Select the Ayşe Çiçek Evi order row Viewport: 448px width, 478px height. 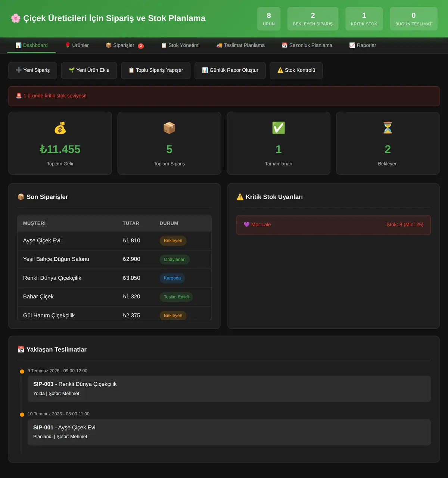(115, 240)
